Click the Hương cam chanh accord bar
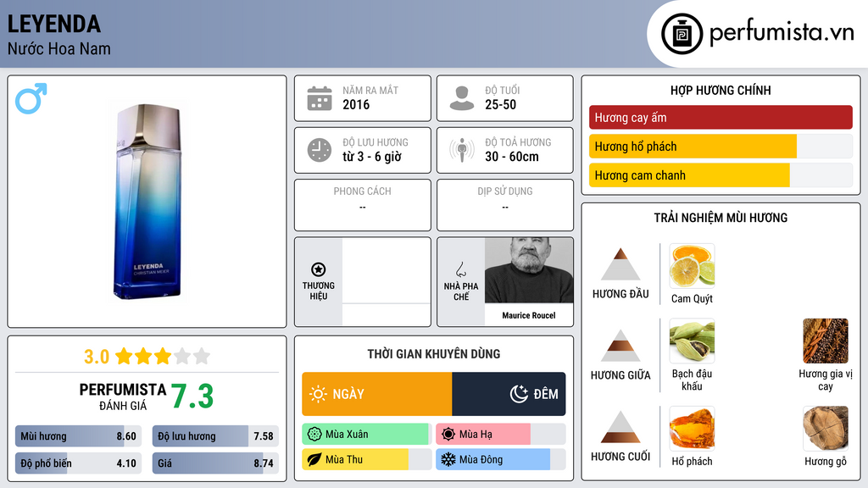868x488 pixels. point(721,175)
